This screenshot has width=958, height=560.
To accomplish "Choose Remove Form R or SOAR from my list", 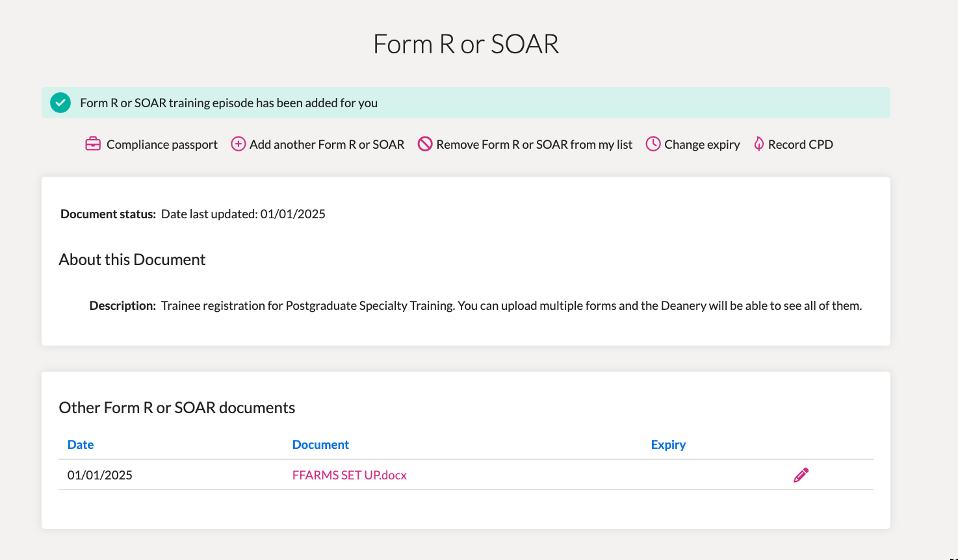I will [534, 144].
